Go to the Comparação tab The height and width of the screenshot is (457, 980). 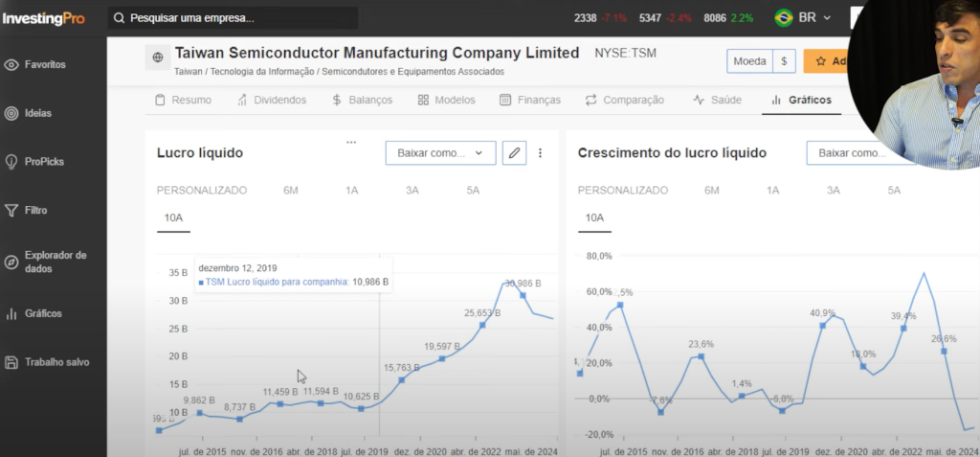[624, 101]
